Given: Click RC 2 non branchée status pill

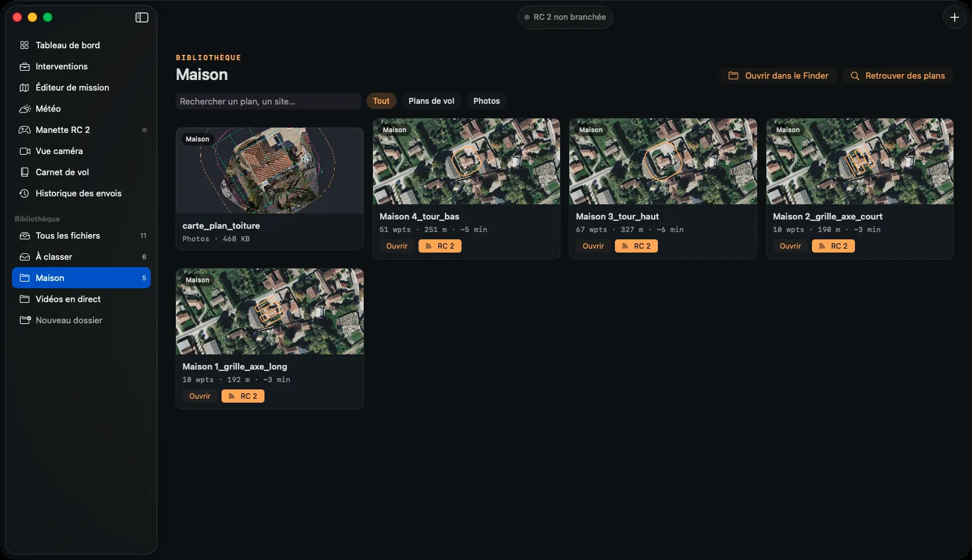Looking at the screenshot, I should [x=565, y=17].
